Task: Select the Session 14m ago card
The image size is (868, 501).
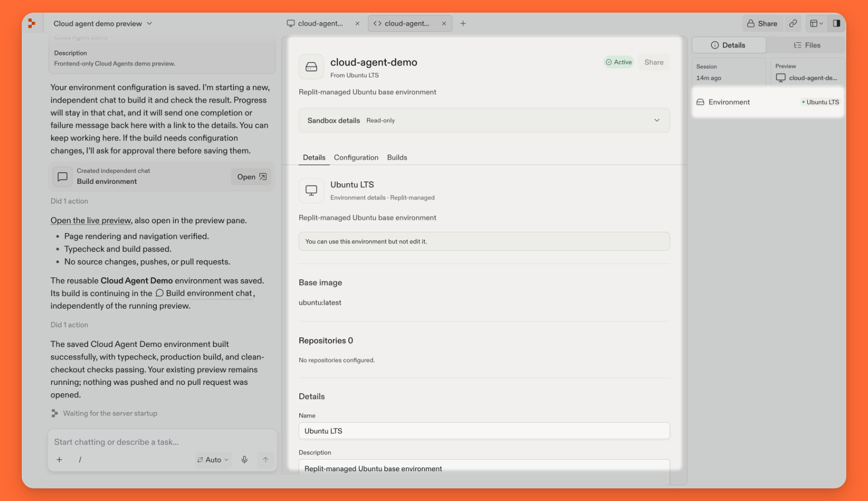Action: [728, 72]
